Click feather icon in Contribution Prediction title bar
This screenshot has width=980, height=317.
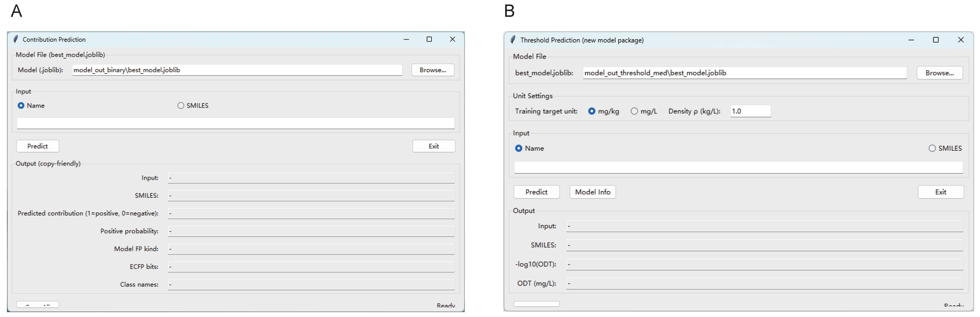(16, 39)
